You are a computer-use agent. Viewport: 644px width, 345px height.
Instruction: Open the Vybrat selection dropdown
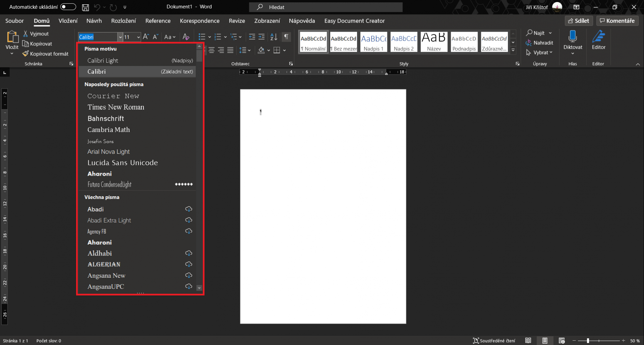click(540, 53)
